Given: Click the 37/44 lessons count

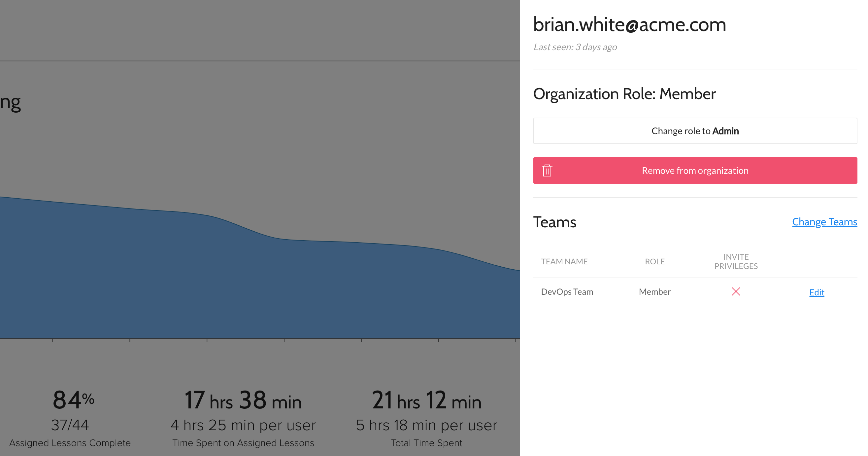Looking at the screenshot, I should pyautogui.click(x=70, y=425).
